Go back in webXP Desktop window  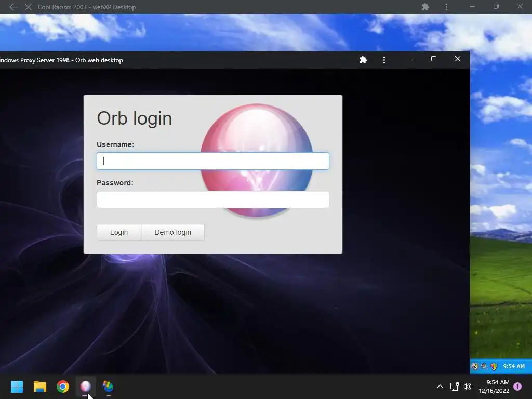point(13,7)
